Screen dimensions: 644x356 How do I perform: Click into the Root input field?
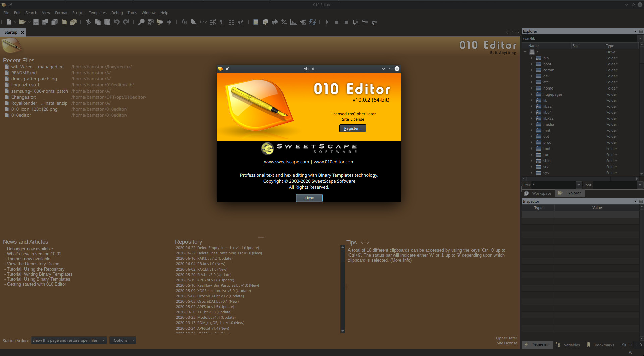point(615,185)
